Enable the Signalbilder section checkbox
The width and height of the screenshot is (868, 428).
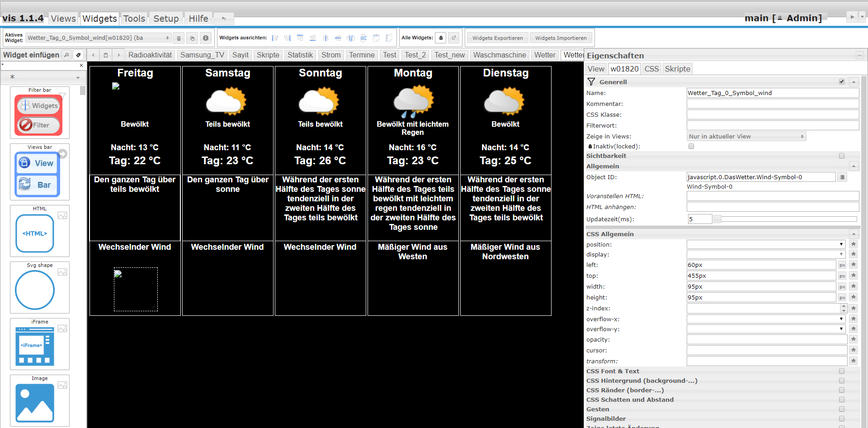point(842,418)
